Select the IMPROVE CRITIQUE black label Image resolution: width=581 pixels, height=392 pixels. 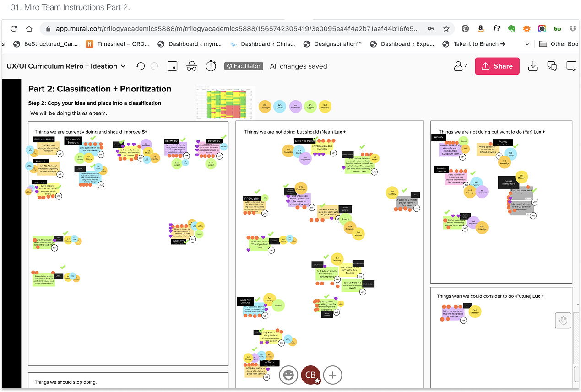(246, 301)
